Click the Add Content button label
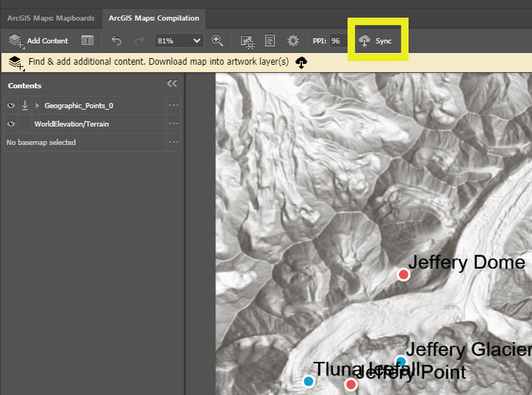This screenshot has width=532, height=395. [48, 40]
